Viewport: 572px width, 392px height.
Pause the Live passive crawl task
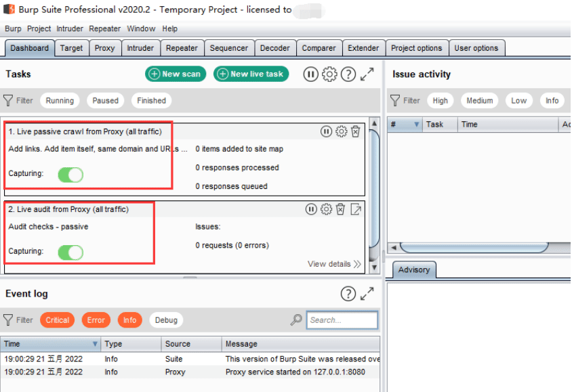tap(326, 131)
